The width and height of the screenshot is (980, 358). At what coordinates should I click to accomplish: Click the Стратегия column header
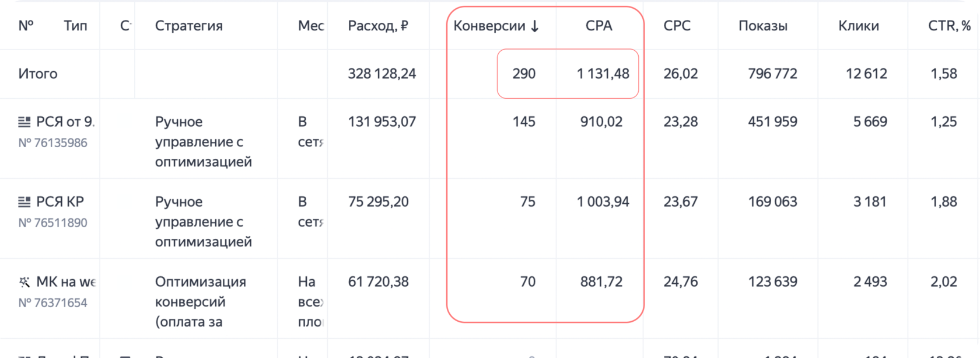[x=188, y=26]
